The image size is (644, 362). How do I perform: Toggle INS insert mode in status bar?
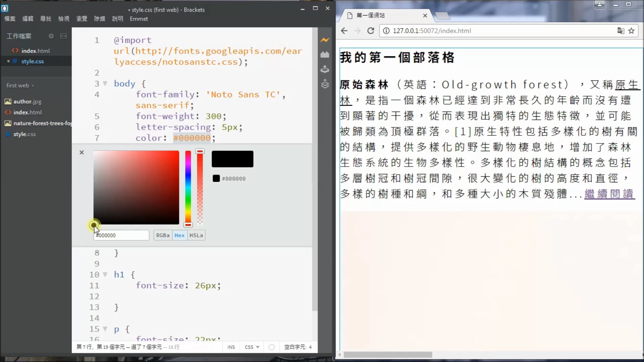(x=231, y=347)
